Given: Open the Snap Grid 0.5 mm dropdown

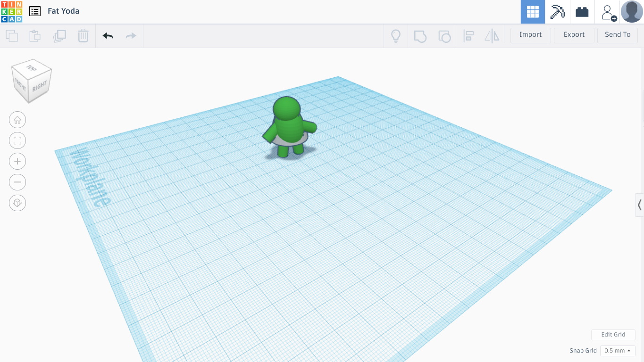Looking at the screenshot, I should [618, 351].
